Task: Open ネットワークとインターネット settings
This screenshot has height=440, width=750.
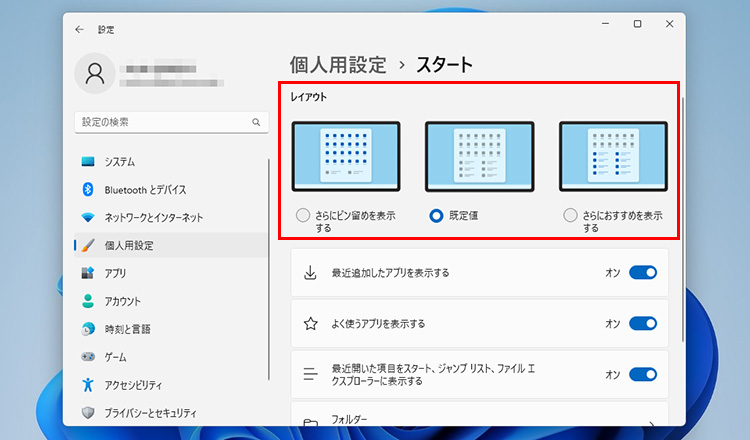Action: coord(153,217)
